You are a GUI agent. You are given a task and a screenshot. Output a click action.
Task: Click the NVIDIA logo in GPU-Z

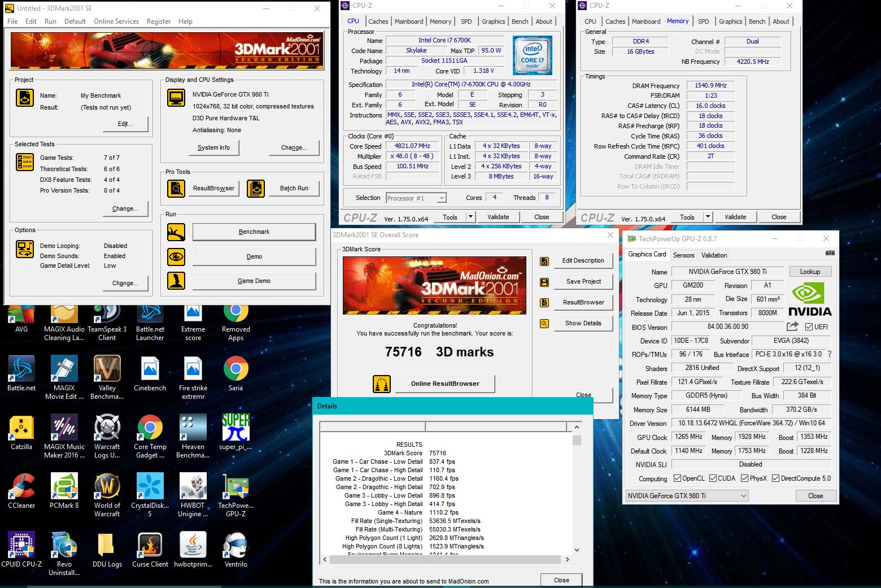pyautogui.click(x=810, y=299)
